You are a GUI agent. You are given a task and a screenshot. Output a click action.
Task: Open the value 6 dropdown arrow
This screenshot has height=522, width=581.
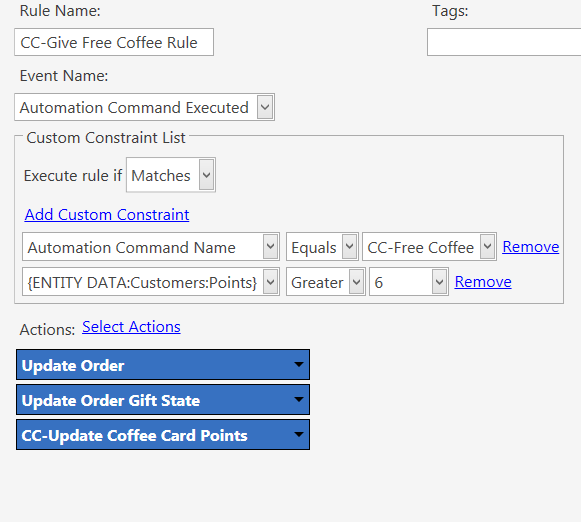coord(439,282)
